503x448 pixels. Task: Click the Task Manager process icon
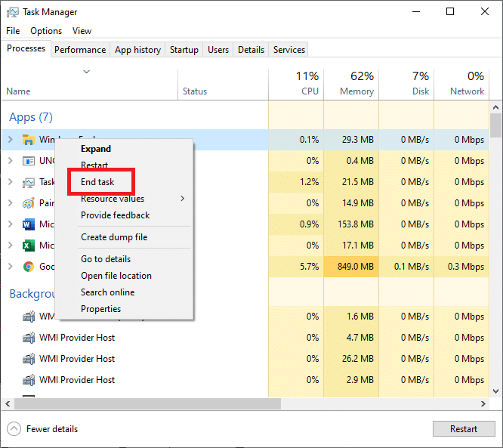(x=29, y=182)
